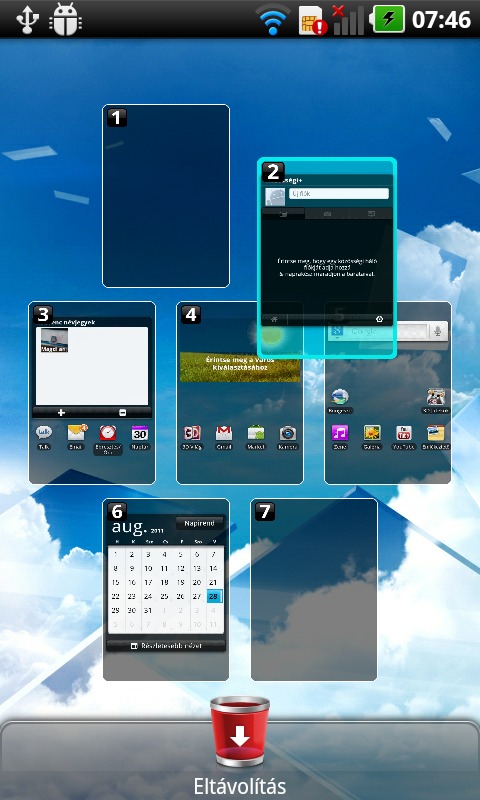Open the Email icon in screen 3
This screenshot has height=800, width=480.
[x=76, y=433]
